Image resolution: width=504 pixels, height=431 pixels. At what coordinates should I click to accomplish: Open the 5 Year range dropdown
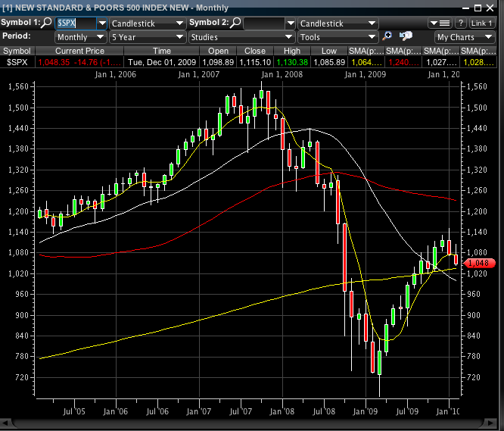pyautogui.click(x=148, y=36)
